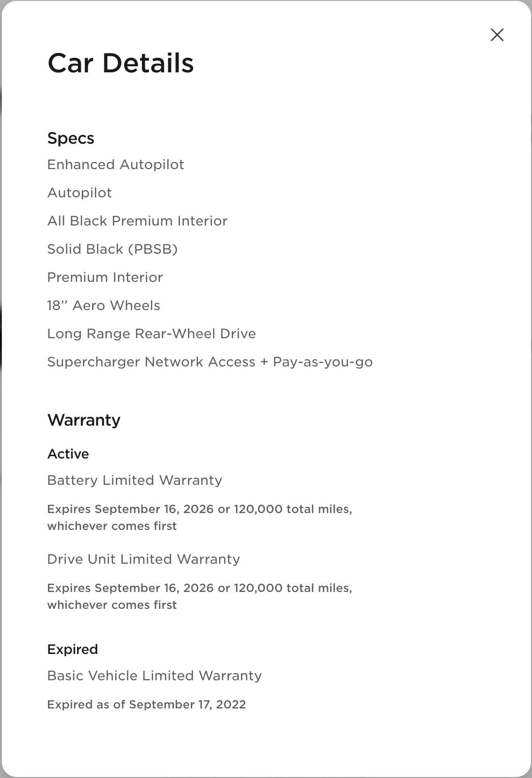Click the Car Details heading
Screen dimensions: 532x778
120,63
